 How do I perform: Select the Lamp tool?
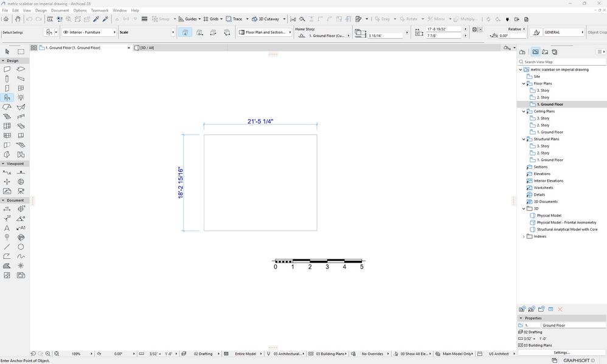[x=21, y=97]
